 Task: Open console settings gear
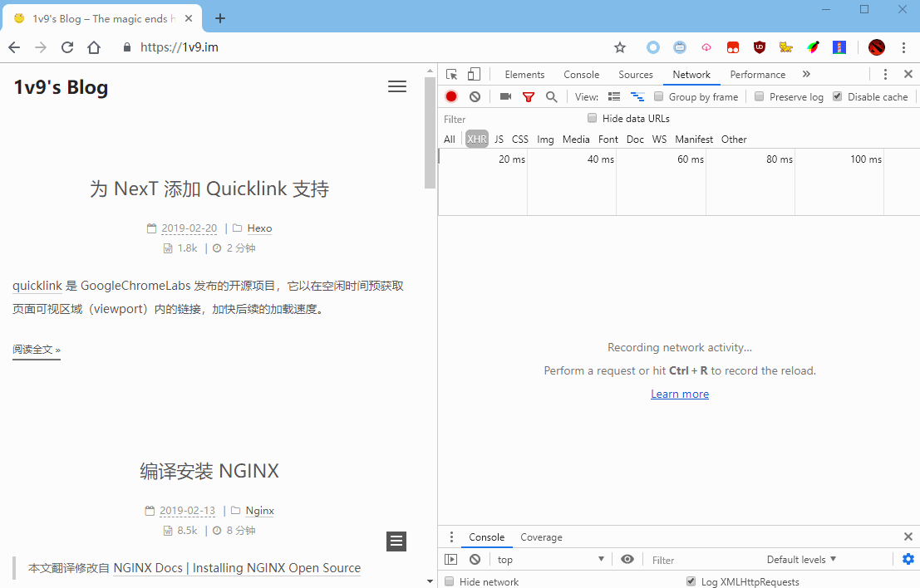tap(908, 559)
